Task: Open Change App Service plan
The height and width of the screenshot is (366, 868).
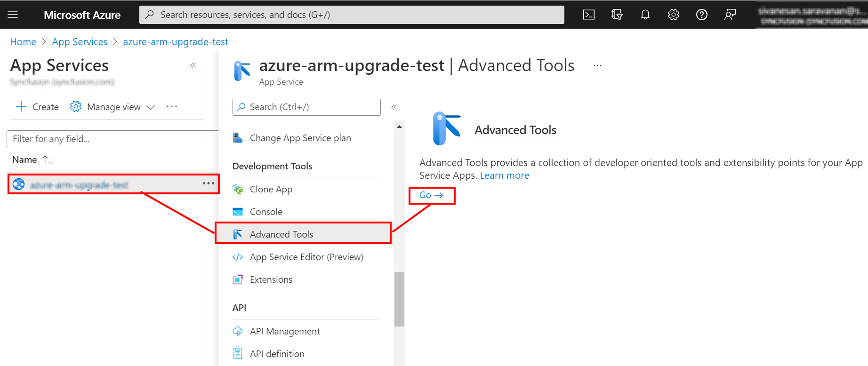Action: click(300, 137)
